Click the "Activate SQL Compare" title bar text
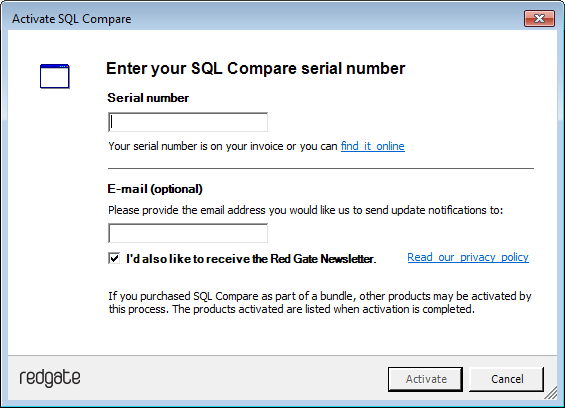 tap(72, 19)
